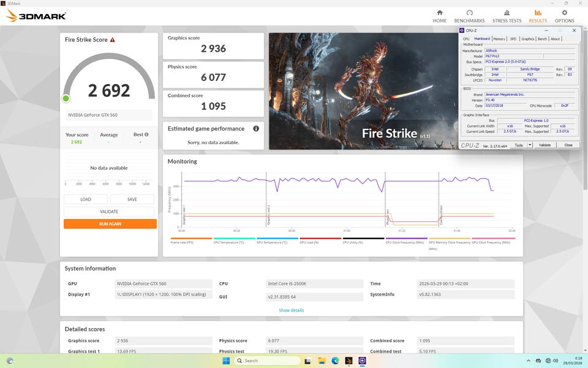Screen dimensions: 588x368
Task: Click the Fire Strike preview image
Action: 364,91
